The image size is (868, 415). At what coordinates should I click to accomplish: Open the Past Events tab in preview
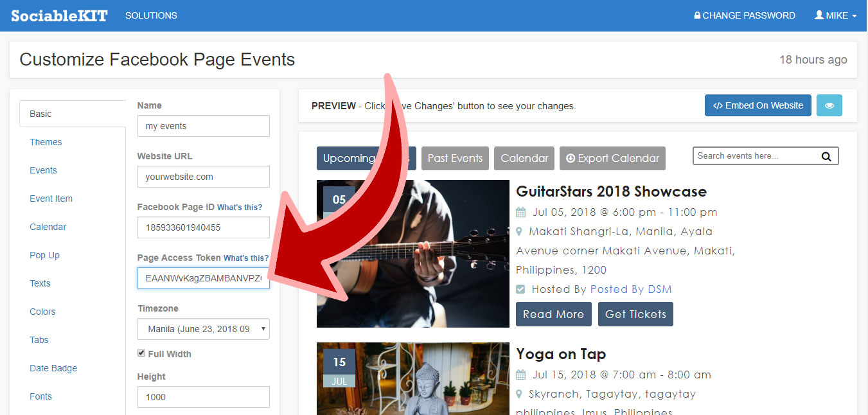(455, 158)
